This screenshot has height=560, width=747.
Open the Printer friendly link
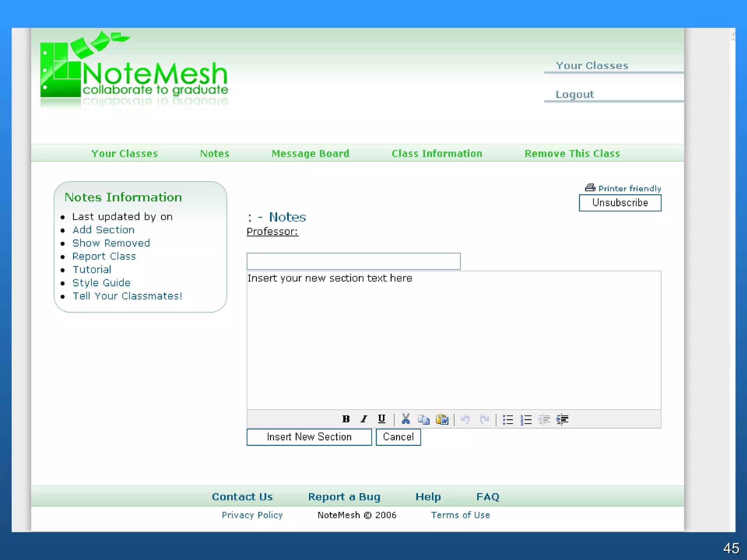coord(629,188)
